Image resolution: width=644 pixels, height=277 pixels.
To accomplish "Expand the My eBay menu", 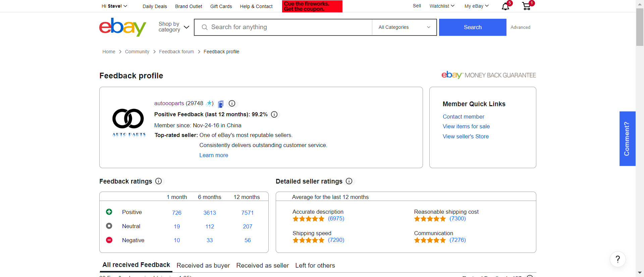I will point(476,6).
